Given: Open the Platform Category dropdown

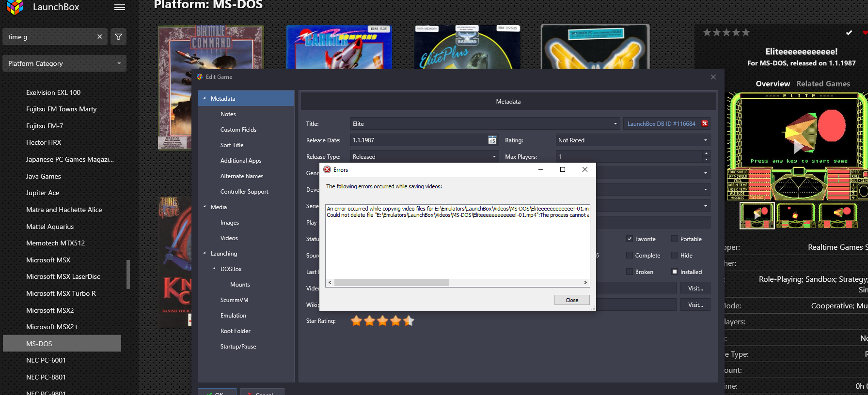Looking at the screenshot, I should (64, 63).
